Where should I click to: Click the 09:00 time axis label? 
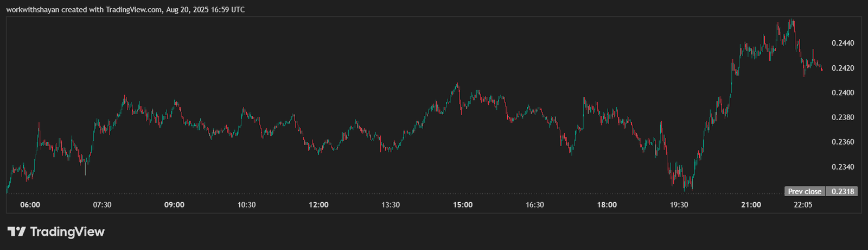(174, 205)
